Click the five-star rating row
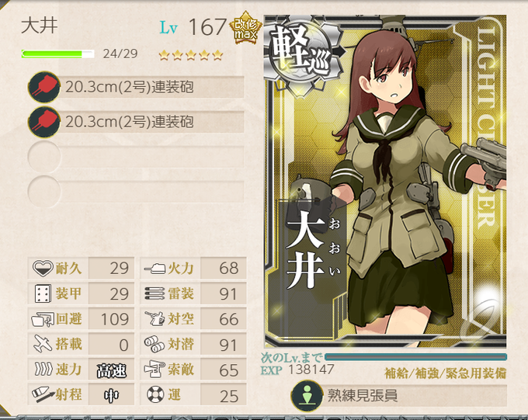This screenshot has width=528, height=420. [191, 54]
